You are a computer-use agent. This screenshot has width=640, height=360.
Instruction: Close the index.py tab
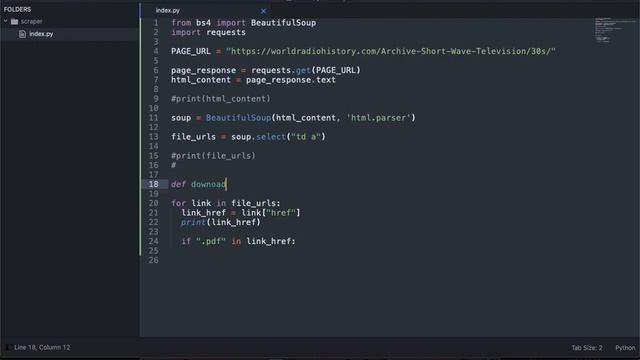[x=263, y=11]
